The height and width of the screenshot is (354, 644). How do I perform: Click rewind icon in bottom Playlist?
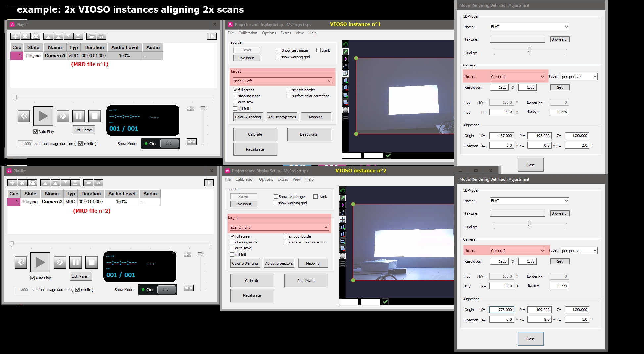point(21,262)
